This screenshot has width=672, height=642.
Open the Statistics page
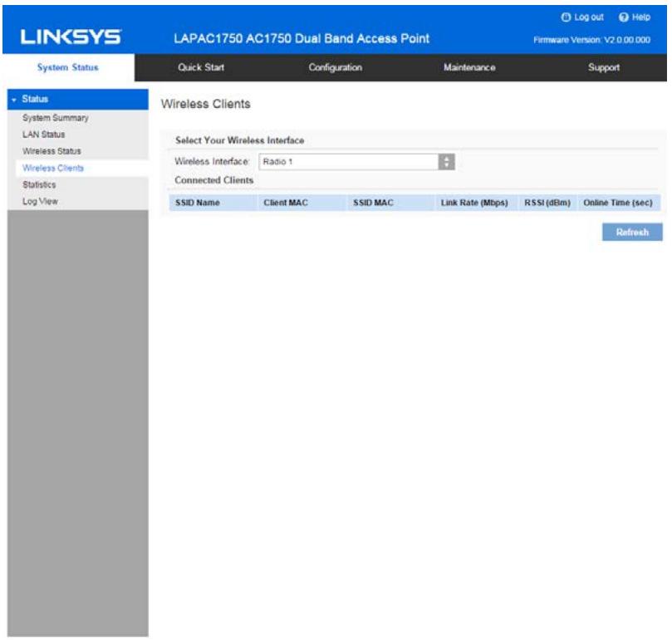[39, 184]
